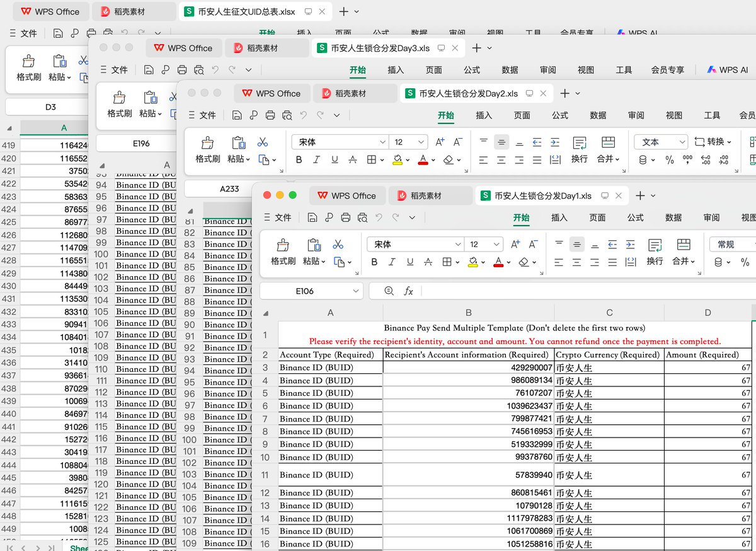Click the Paste clipboard icon in Day1 window
The image size is (756, 551).
313,245
